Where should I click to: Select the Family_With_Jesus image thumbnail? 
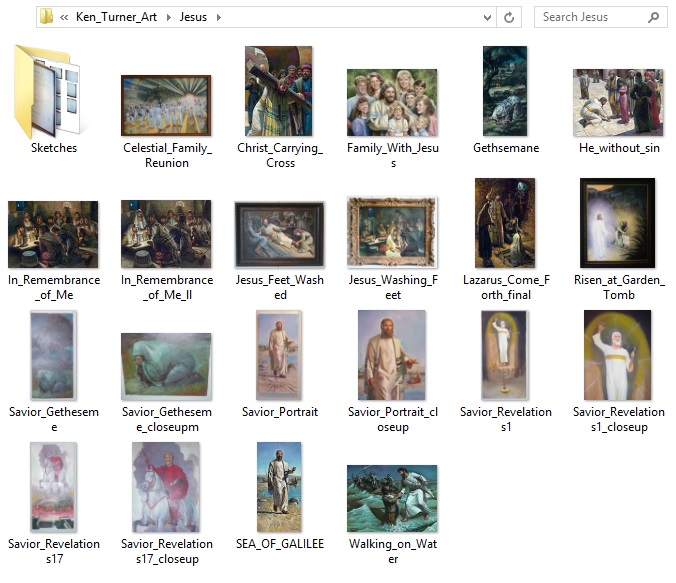pos(392,103)
